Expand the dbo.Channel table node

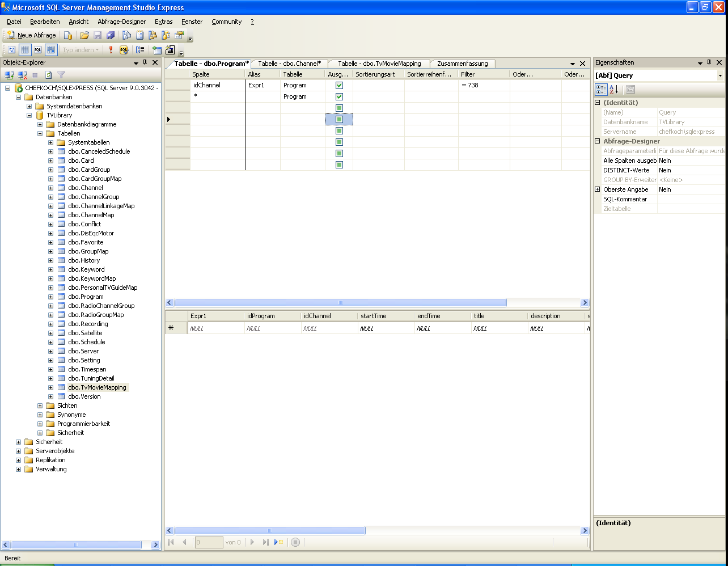51,188
